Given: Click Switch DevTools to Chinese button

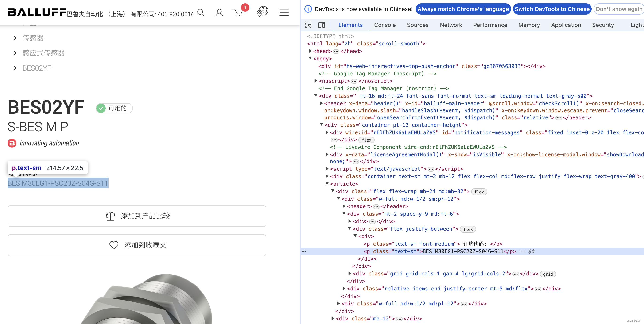Looking at the screenshot, I should point(552,9).
